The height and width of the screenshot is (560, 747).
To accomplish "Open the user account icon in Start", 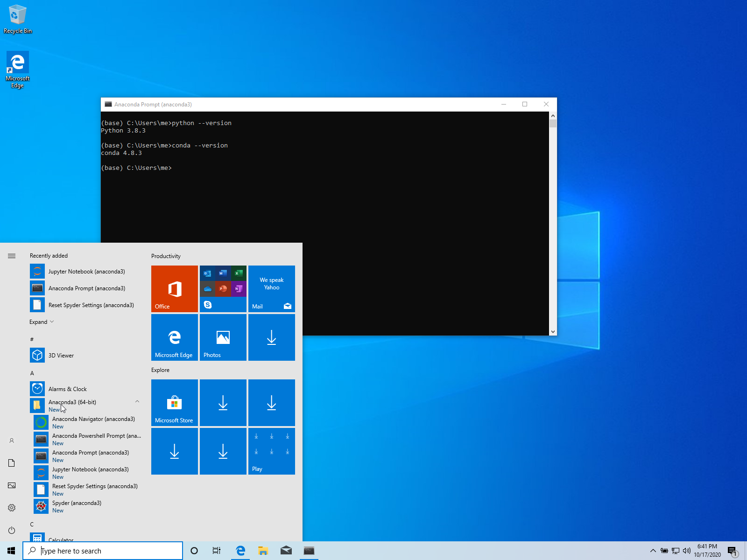I will click(12, 441).
